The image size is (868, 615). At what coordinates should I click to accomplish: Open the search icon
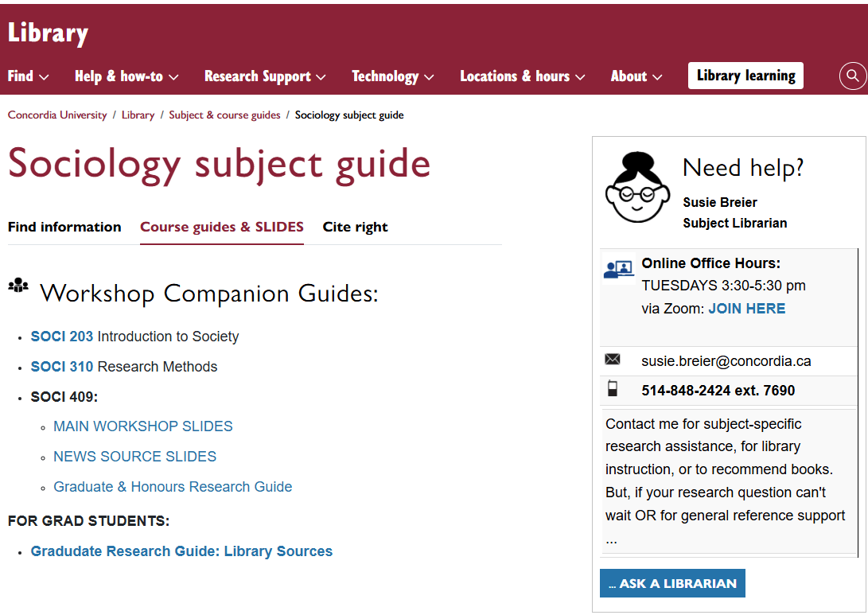[x=852, y=76]
